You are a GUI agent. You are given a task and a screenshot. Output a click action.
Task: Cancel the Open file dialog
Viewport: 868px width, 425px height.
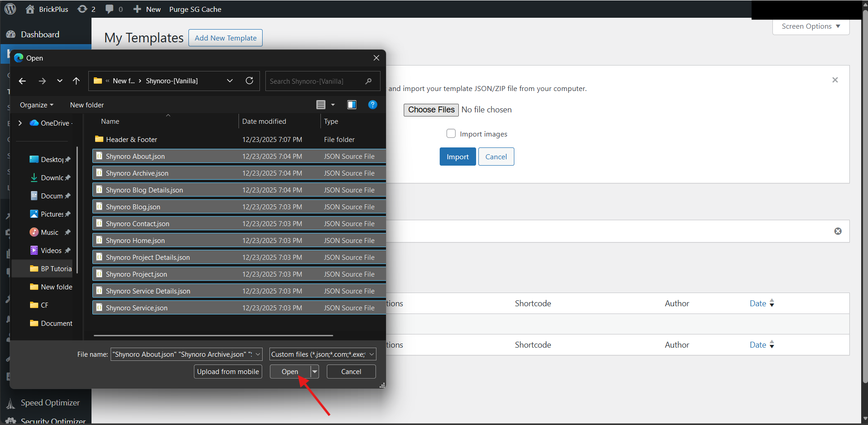pyautogui.click(x=351, y=372)
